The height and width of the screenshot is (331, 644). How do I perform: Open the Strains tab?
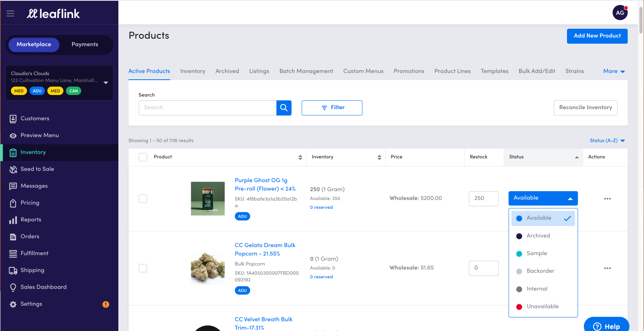click(x=575, y=71)
